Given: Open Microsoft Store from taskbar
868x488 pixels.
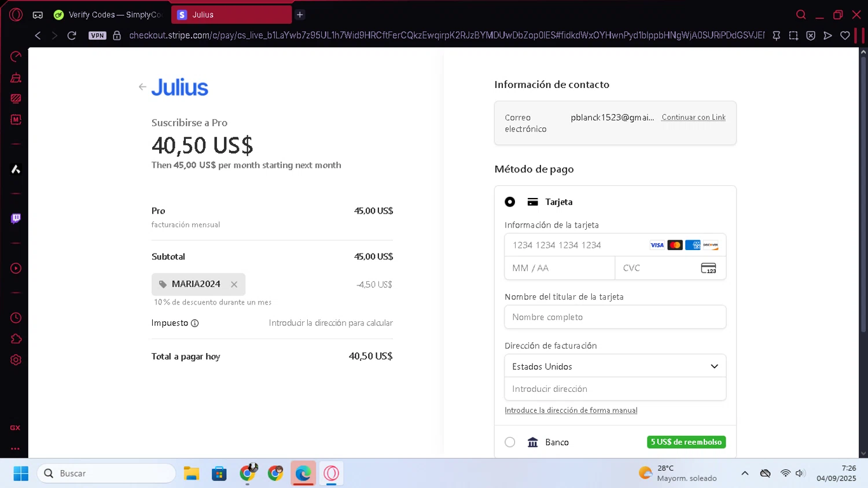Looking at the screenshot, I should pos(219,474).
